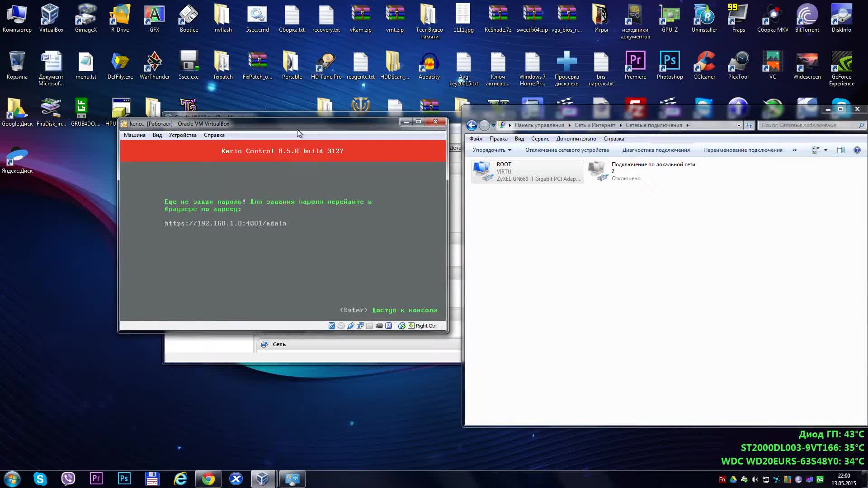Image resolution: width=868 pixels, height=488 pixels.
Task: Click the En language indicator in the tray
Action: (x=722, y=479)
